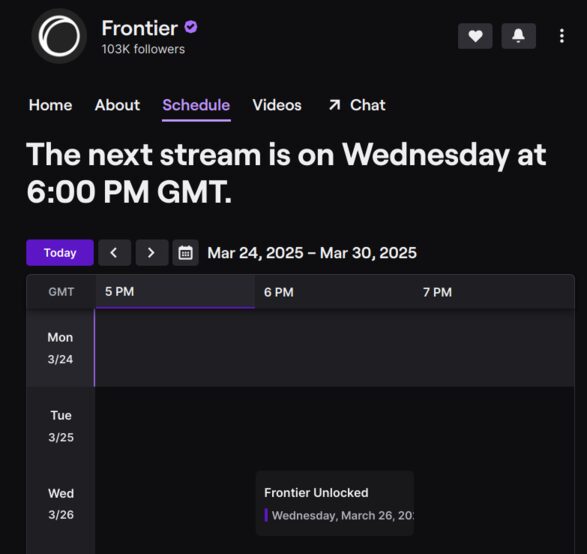Viewport: 587px width, 554px height.
Task: Select the Mon 3/24 row label
Action: tap(60, 348)
